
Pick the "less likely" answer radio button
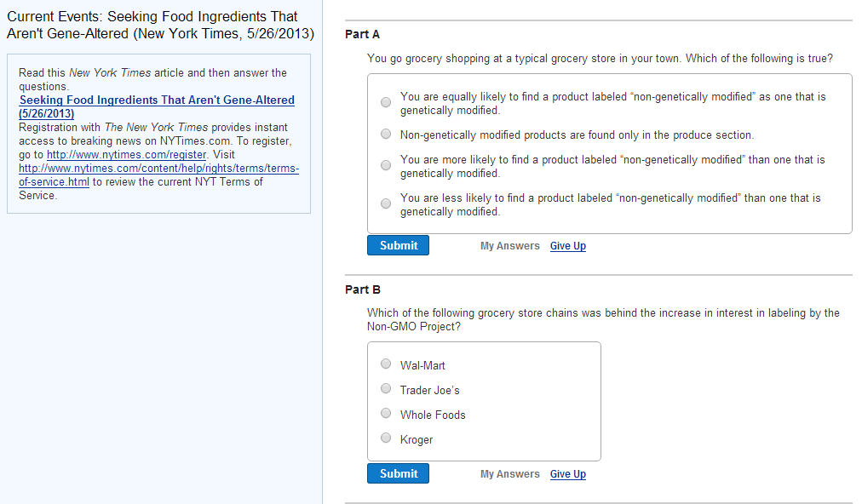(x=386, y=203)
